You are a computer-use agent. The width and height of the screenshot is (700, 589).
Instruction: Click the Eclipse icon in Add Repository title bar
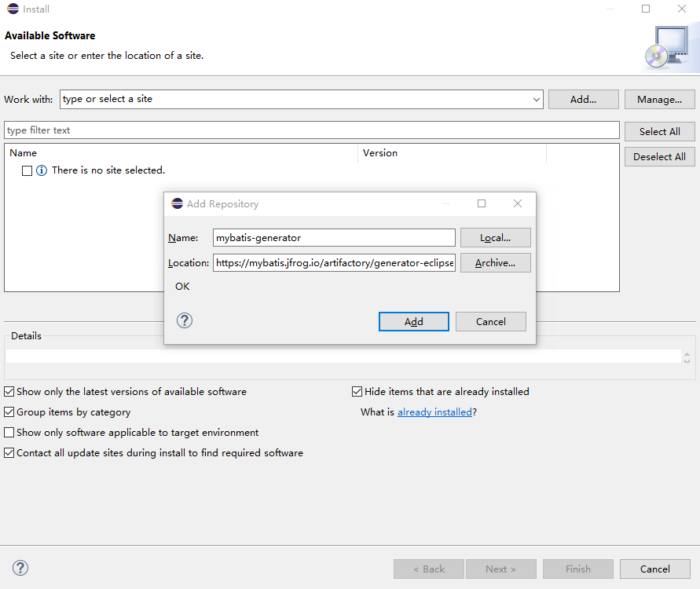pos(177,203)
